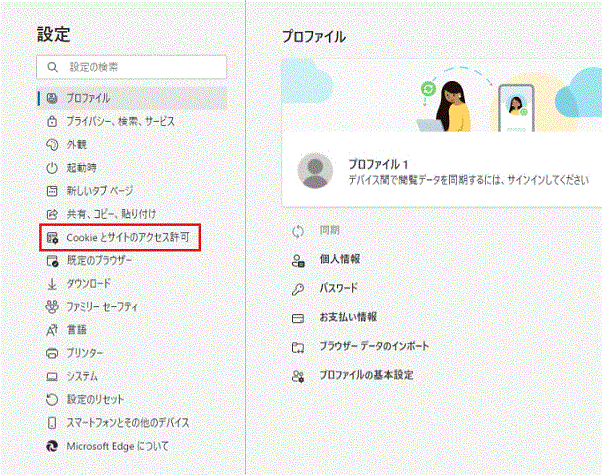The width and height of the screenshot is (602, 475).
Task: Click the sign-in sync description text
Action: (x=468, y=180)
